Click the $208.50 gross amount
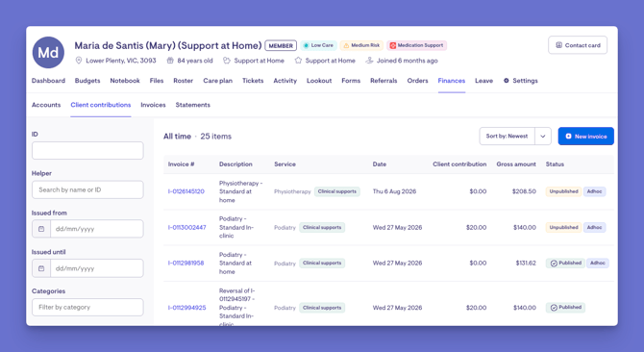Viewport: 644px width, 352px height. (x=524, y=191)
